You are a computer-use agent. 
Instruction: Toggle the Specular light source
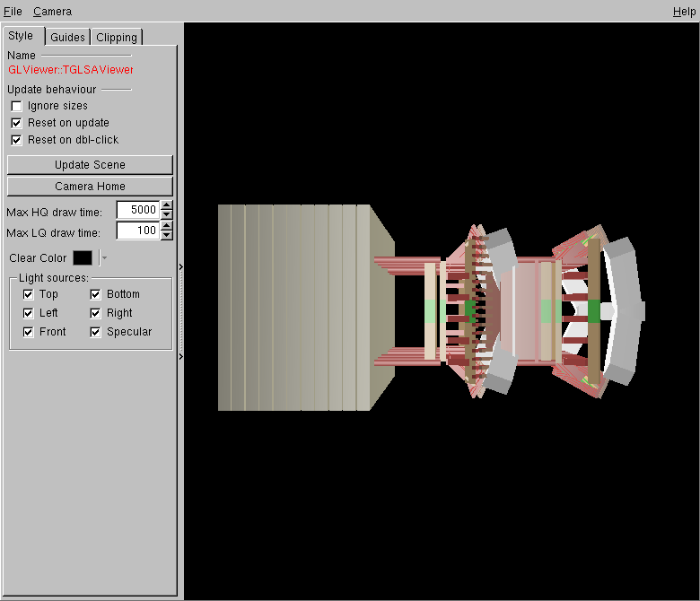point(96,332)
